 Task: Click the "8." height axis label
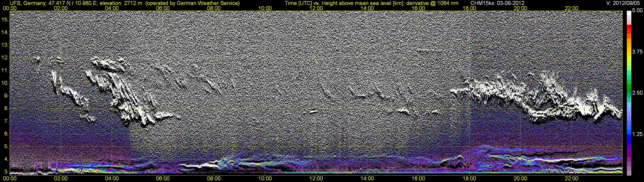[6, 109]
